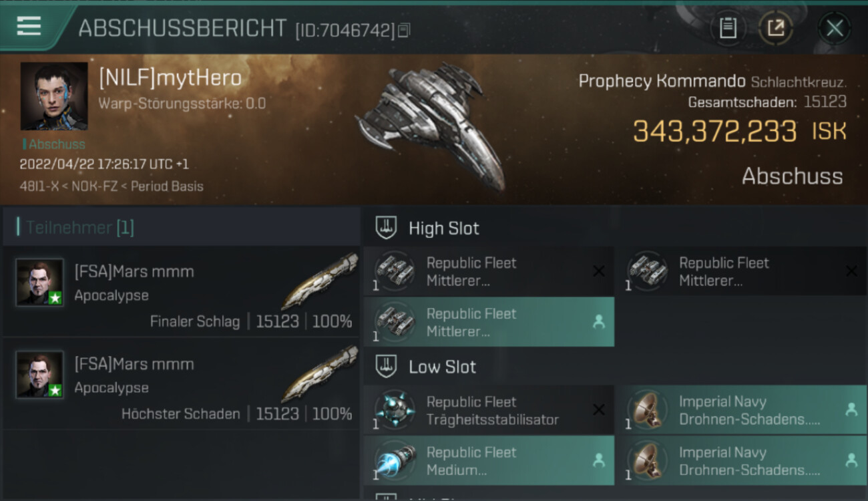Toggle the person marker on Republic Fleet Medium
The width and height of the screenshot is (868, 501).
tap(599, 460)
